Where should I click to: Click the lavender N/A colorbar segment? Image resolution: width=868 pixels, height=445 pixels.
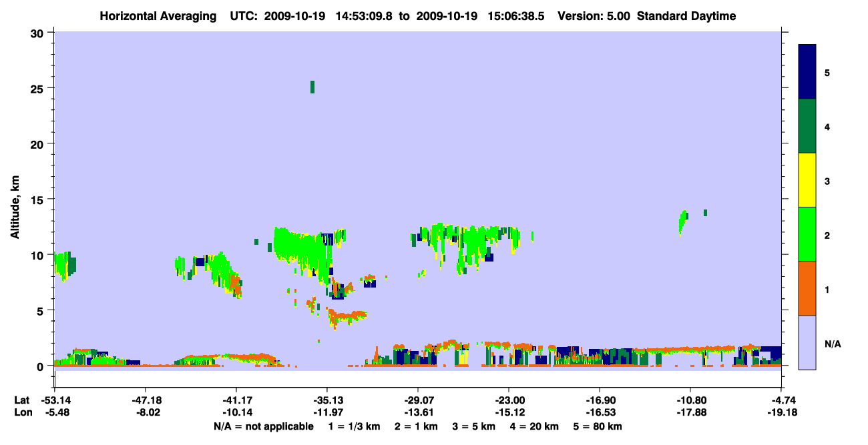(x=807, y=342)
